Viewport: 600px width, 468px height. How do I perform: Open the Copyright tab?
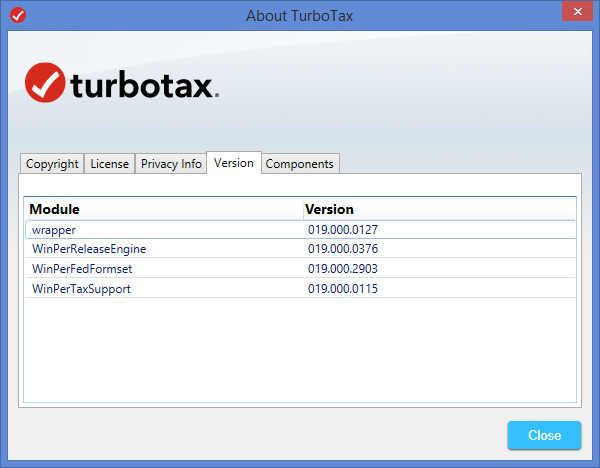pyautogui.click(x=52, y=164)
